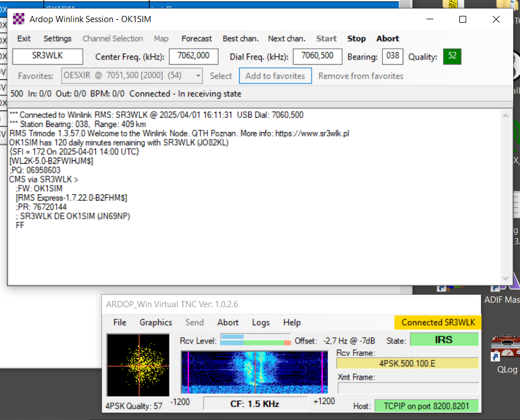Image resolution: width=520 pixels, height=420 pixels.
Task: Click the Offset value -2,7 Hz @ -7dB
Action: 349,341
